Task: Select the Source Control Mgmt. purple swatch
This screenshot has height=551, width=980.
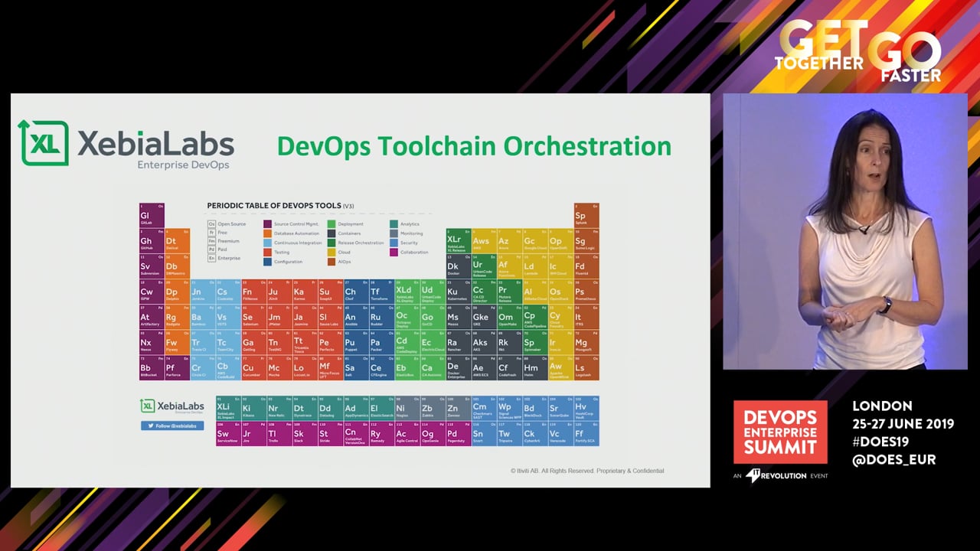Action: coord(267,224)
